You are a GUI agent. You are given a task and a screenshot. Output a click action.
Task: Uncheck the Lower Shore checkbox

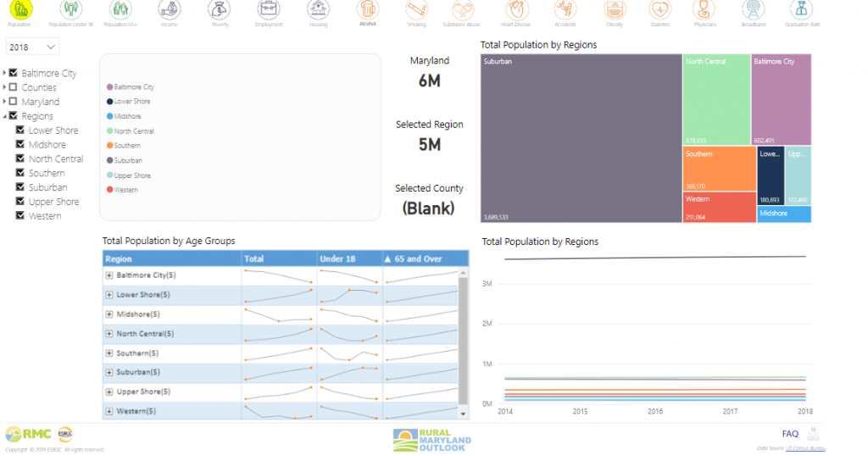coord(21,131)
